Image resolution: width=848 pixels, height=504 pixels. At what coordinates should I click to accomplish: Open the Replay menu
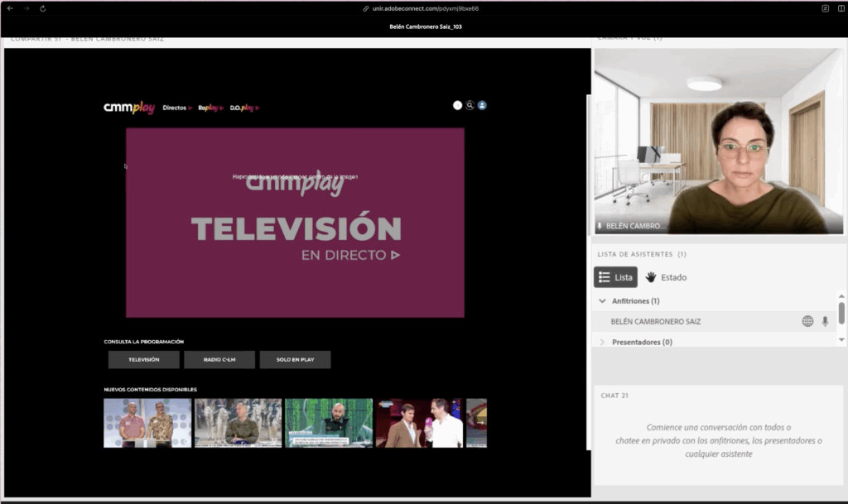click(211, 108)
